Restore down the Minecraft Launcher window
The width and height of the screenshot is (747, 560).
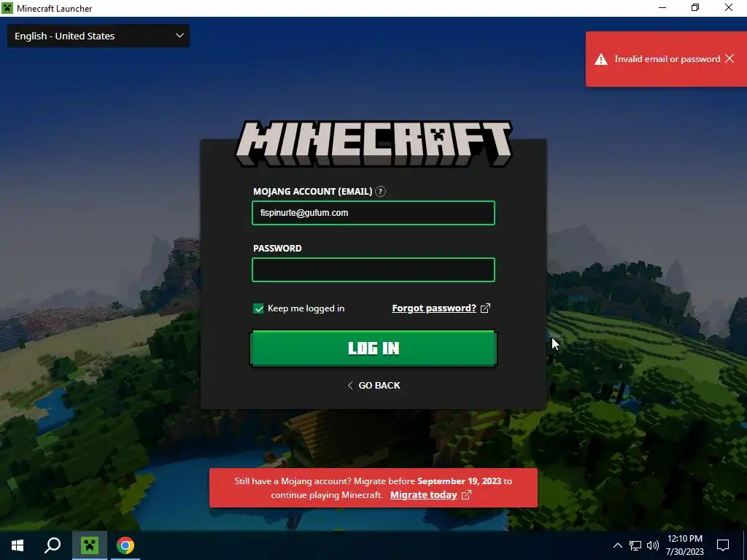tap(695, 8)
